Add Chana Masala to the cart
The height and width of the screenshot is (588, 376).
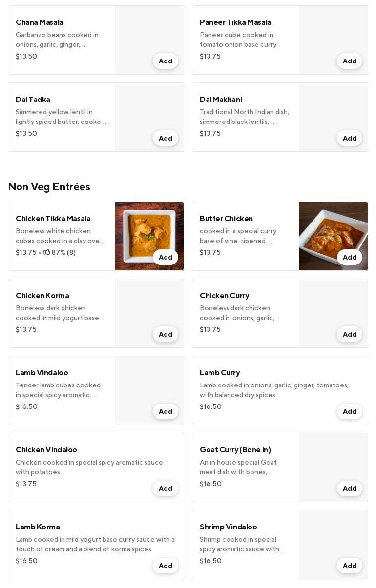(x=165, y=61)
